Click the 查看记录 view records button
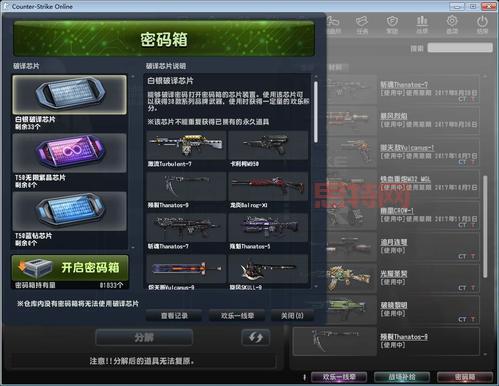Screen dimensions: 499x386 point(174,315)
